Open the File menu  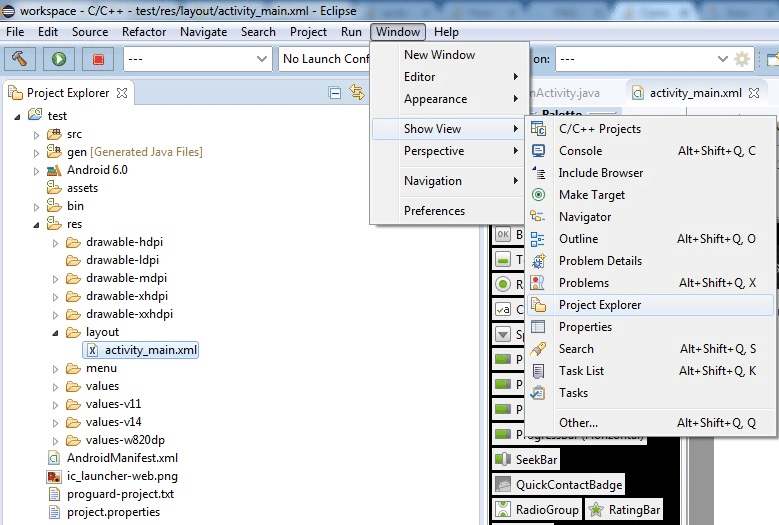[15, 32]
